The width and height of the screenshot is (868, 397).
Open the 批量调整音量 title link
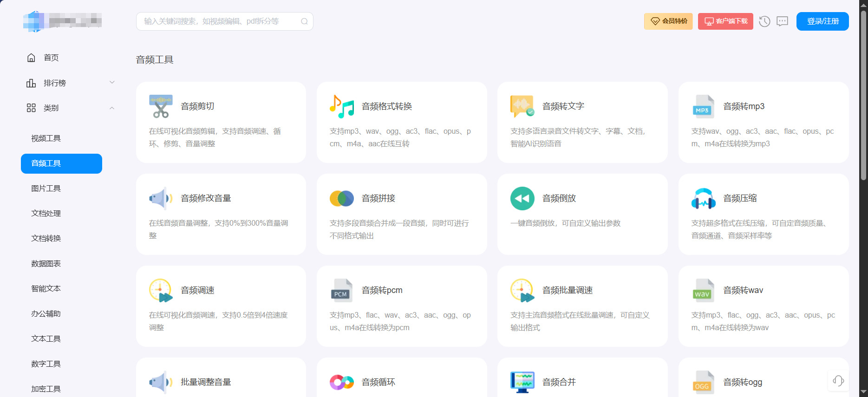pos(206,382)
